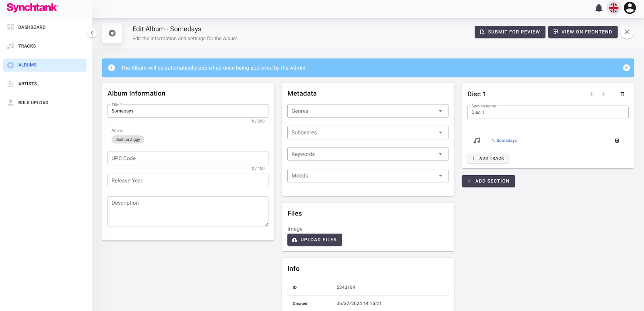Open the user account profile icon

(x=630, y=8)
